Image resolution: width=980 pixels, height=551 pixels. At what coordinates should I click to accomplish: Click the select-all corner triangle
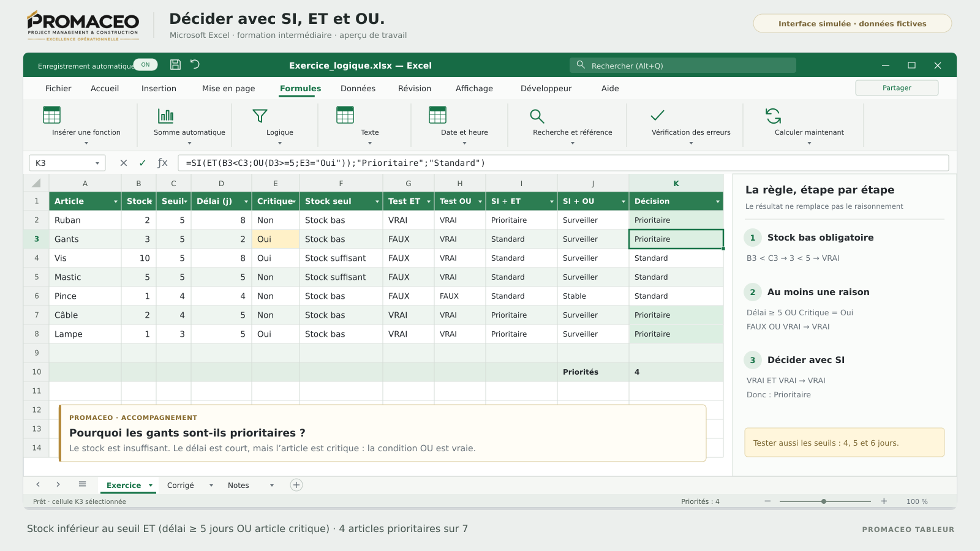36,183
